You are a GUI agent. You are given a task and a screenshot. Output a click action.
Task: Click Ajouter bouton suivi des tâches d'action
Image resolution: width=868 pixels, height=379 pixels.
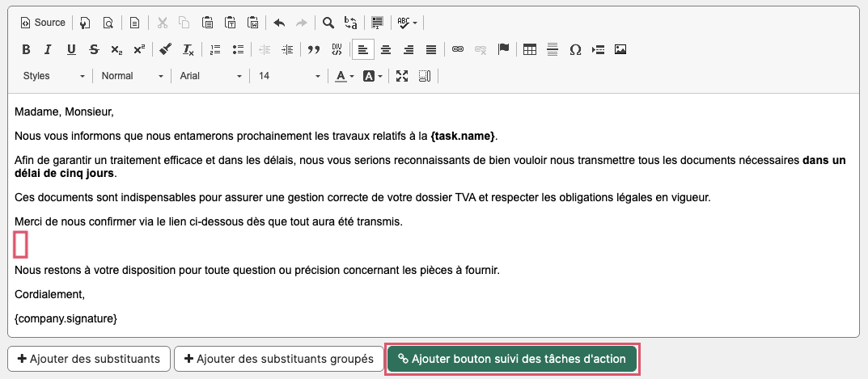point(512,359)
